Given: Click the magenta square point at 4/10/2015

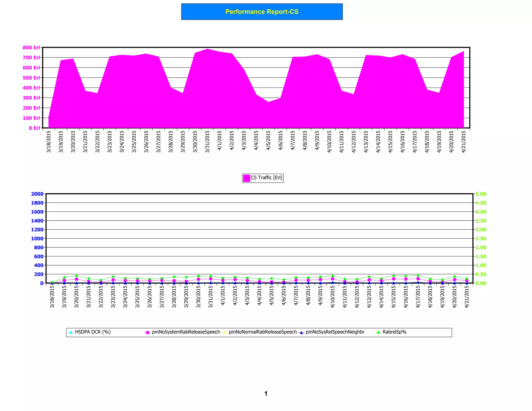Looking at the screenshot, I should 332,279.
